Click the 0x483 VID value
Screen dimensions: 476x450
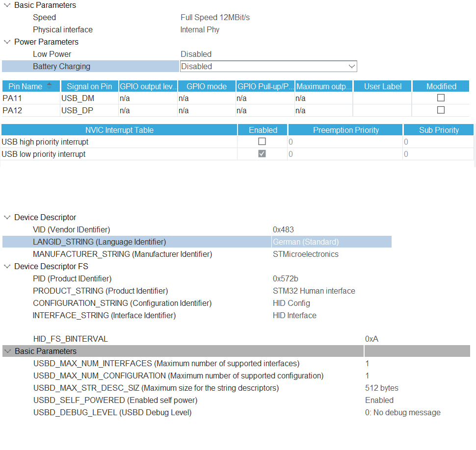pos(283,229)
